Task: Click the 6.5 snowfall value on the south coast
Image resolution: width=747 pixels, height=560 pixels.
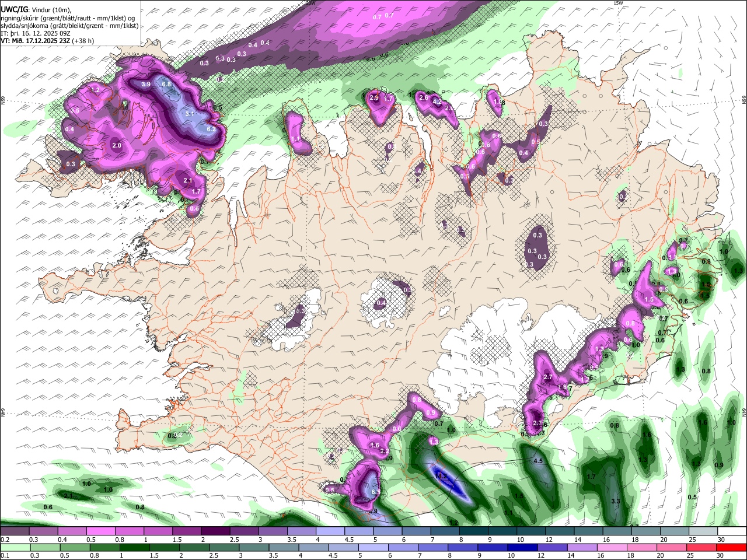Action: click(x=376, y=492)
